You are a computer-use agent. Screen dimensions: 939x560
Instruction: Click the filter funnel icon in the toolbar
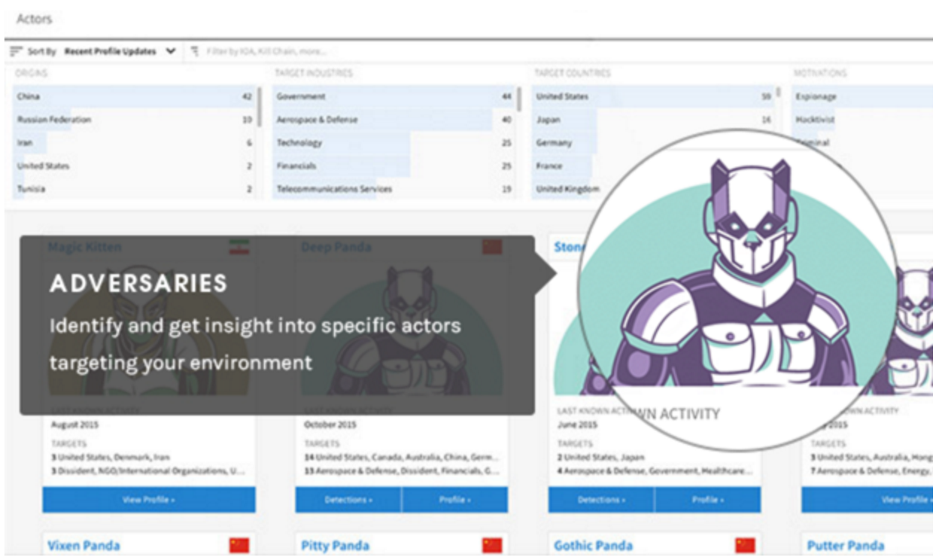point(195,51)
